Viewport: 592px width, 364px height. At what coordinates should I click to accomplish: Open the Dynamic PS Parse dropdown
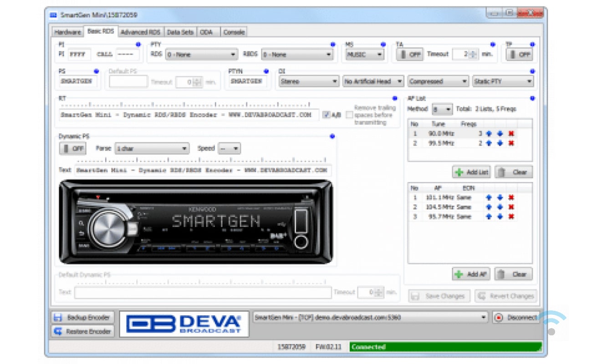[x=152, y=149]
